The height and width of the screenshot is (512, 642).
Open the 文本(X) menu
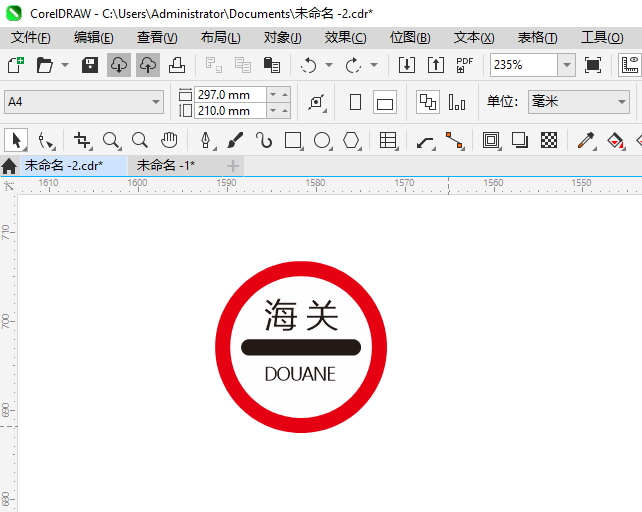click(474, 38)
